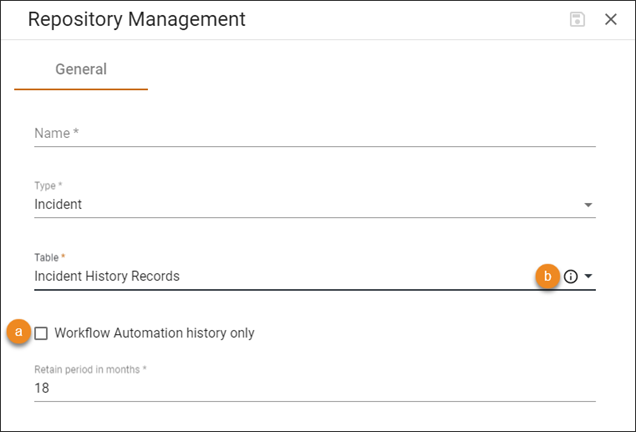Viewport: 636px width, 432px height.
Task: Open the Table dropdown arrow
Action: click(x=588, y=276)
